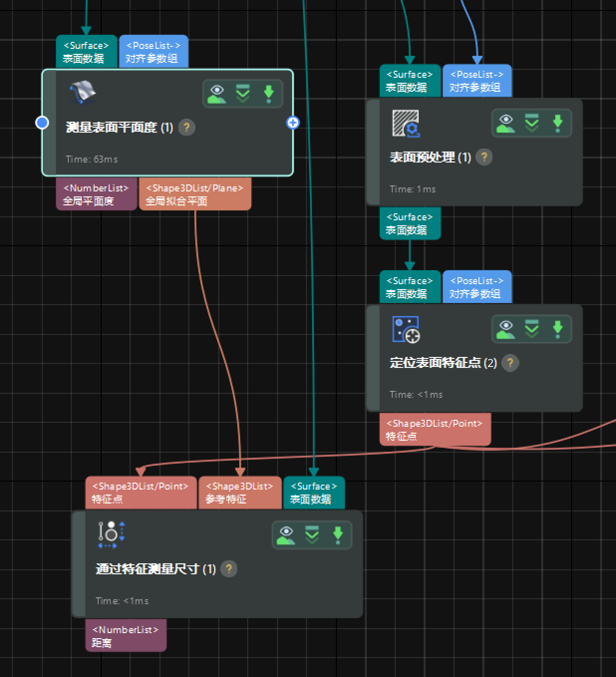Click the green down-arrow on 通过特征测量尺寸 step
616x677 pixels.
pyautogui.click(x=338, y=535)
